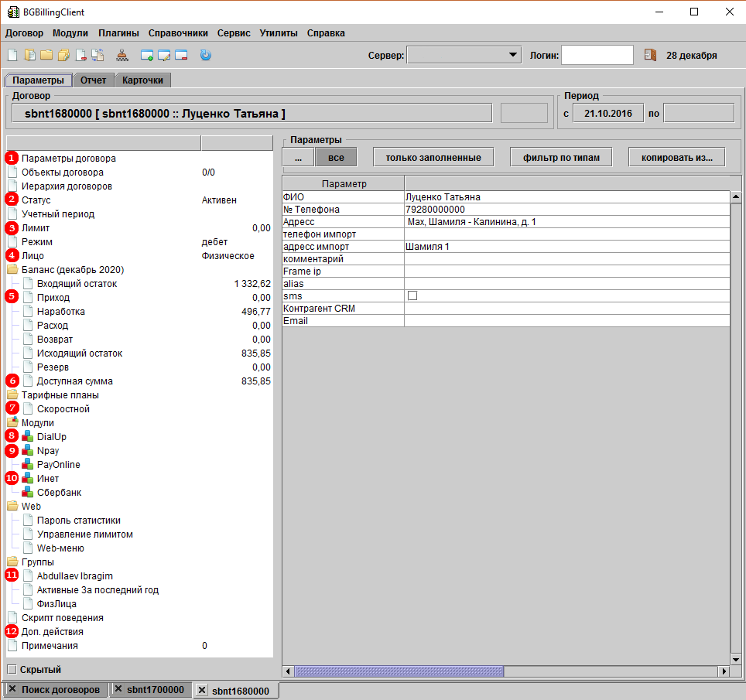The image size is (746, 700).
Task: Click the stamp icon in the toolbar
Action: pos(123,55)
